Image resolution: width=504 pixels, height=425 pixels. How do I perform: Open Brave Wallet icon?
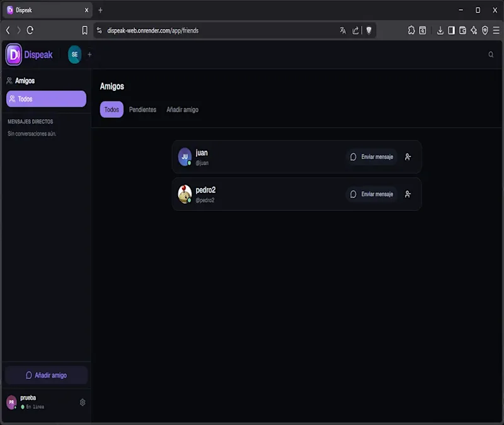tap(462, 30)
